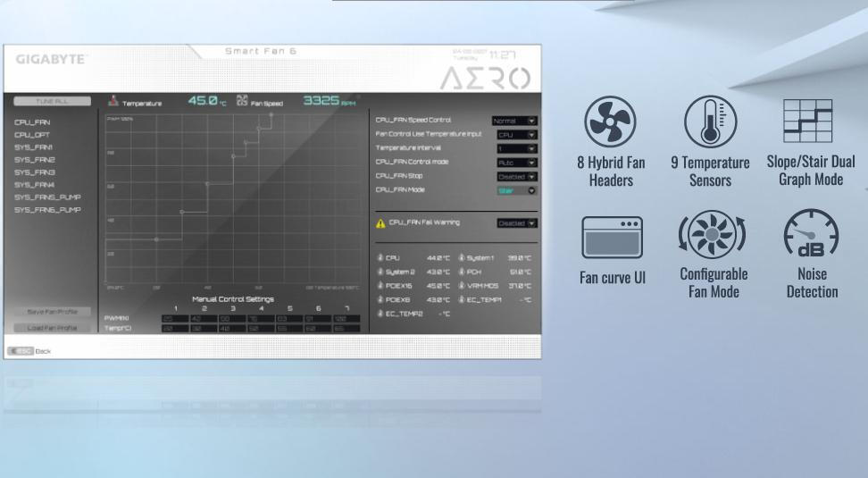Open the CPU_FAN Fail Warning dropdown
This screenshot has height=478, width=868.
(x=516, y=223)
